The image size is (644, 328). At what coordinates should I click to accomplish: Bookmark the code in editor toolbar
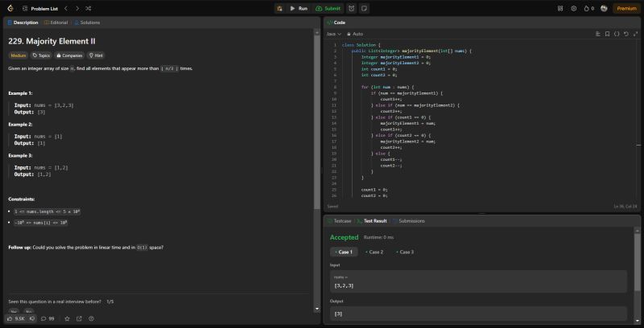click(x=607, y=34)
